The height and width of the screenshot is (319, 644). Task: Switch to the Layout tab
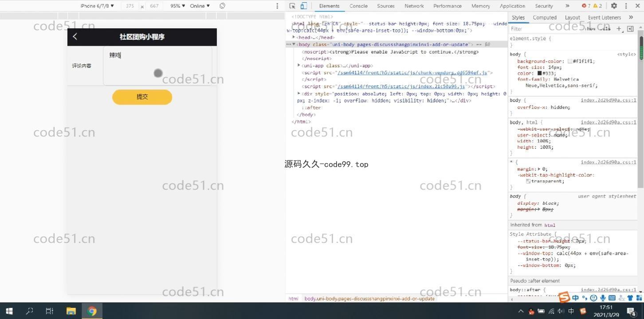click(572, 17)
